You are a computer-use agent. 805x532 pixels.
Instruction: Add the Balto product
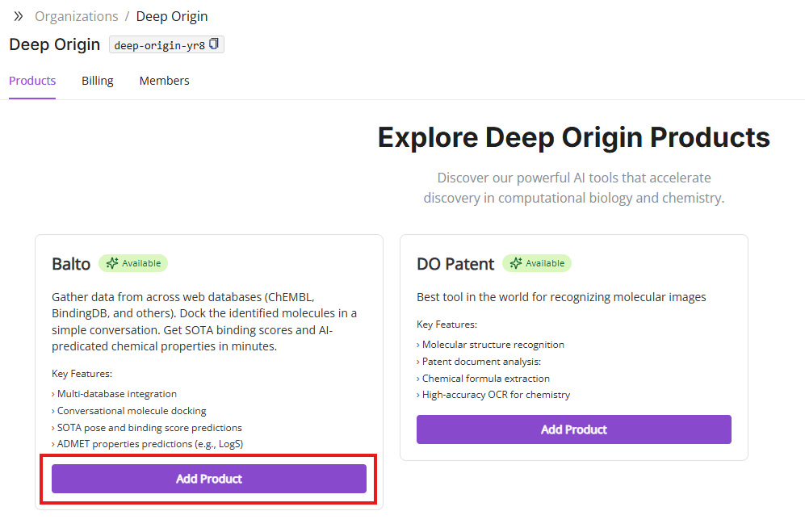click(x=209, y=479)
